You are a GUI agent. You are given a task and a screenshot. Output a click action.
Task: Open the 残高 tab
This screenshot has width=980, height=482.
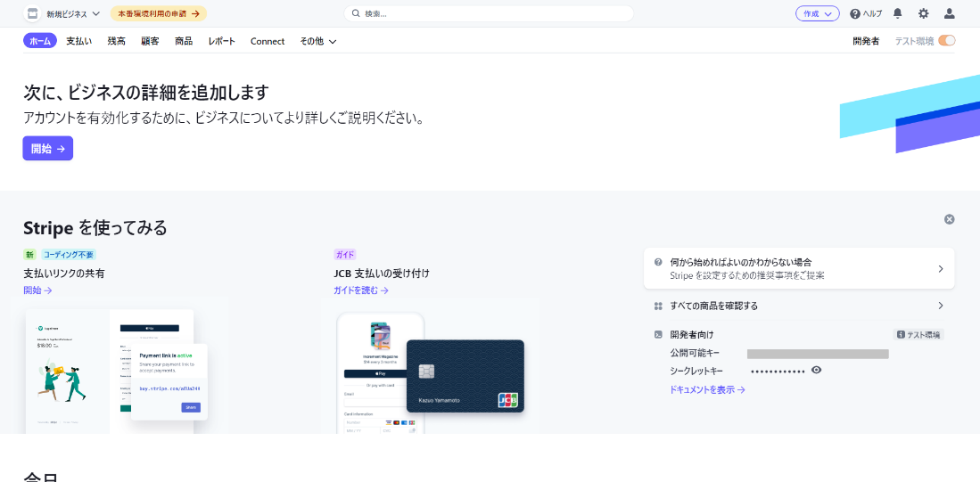point(116,41)
